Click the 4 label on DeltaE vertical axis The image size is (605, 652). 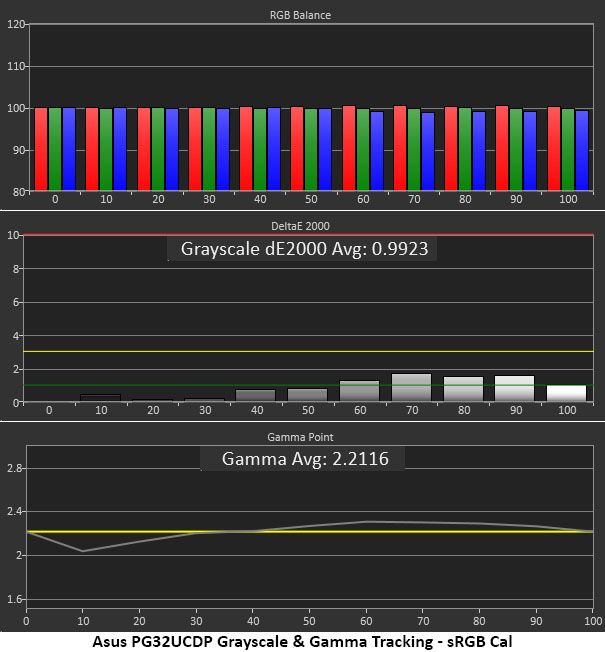click(16, 336)
